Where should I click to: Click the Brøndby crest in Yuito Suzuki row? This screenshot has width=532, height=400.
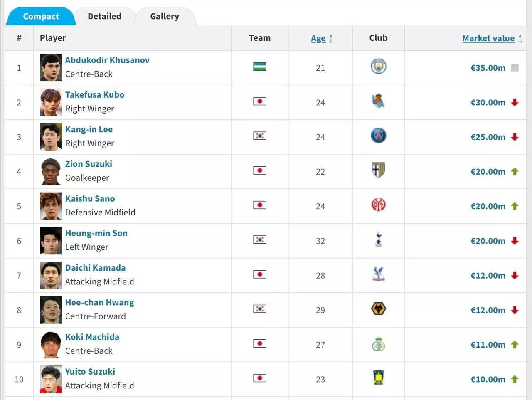[x=378, y=378]
